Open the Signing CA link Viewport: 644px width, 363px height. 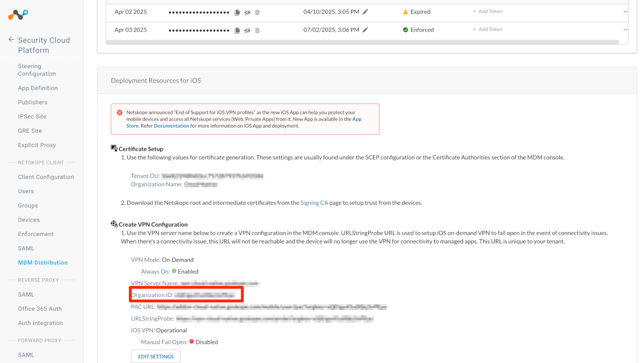pos(314,203)
